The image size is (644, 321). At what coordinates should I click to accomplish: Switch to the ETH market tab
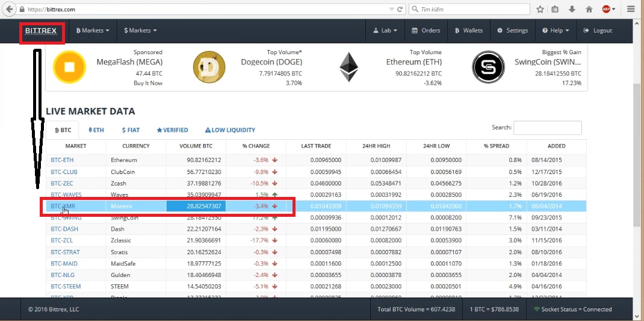pos(96,130)
